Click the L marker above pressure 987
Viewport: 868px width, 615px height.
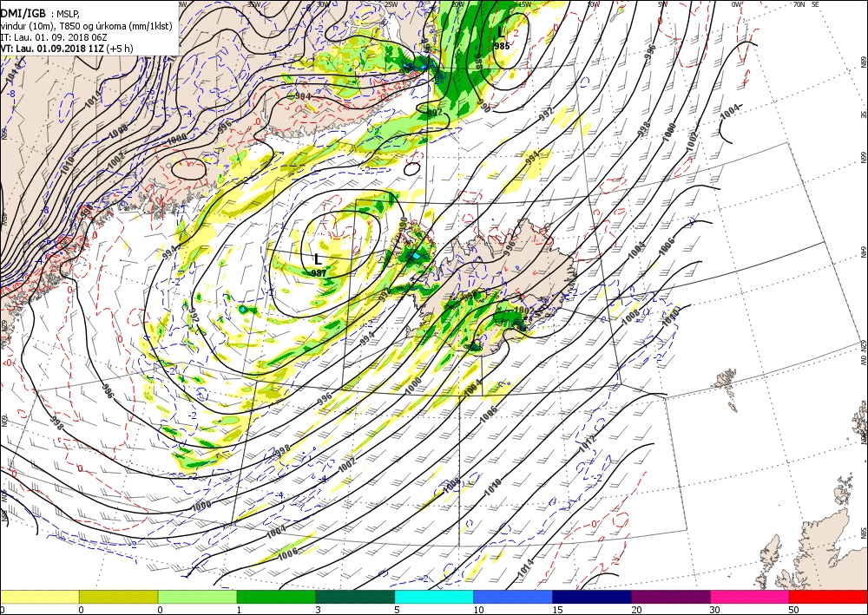pyautogui.click(x=318, y=258)
